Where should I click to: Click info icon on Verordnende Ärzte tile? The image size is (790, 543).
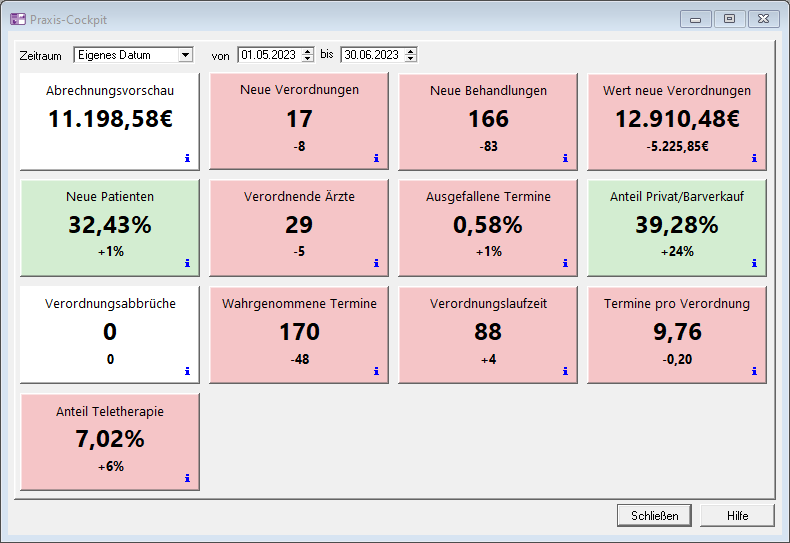tap(376, 264)
